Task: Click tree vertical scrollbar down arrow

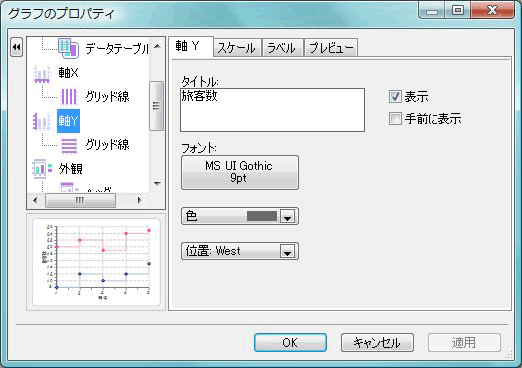Action: tap(157, 183)
